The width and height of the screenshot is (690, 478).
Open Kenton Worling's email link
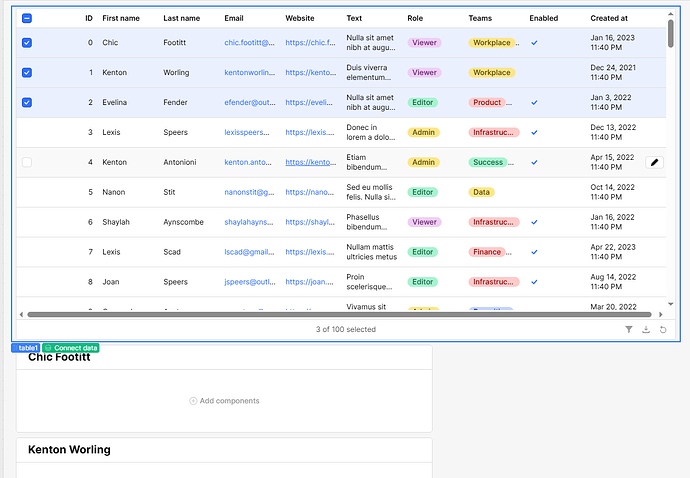[250, 73]
